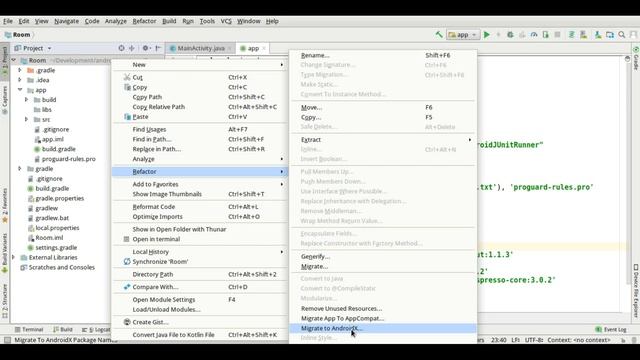Click the hide Project panel icon
The height and width of the screenshot is (360, 640).
[158, 48]
